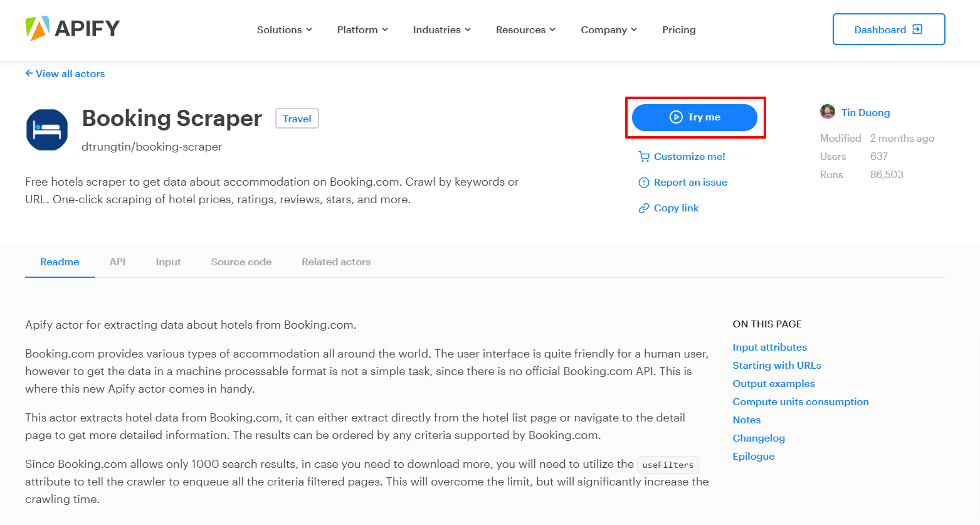This screenshot has height=525, width=980.
Task: Switch to the API tab
Action: pyautogui.click(x=117, y=262)
